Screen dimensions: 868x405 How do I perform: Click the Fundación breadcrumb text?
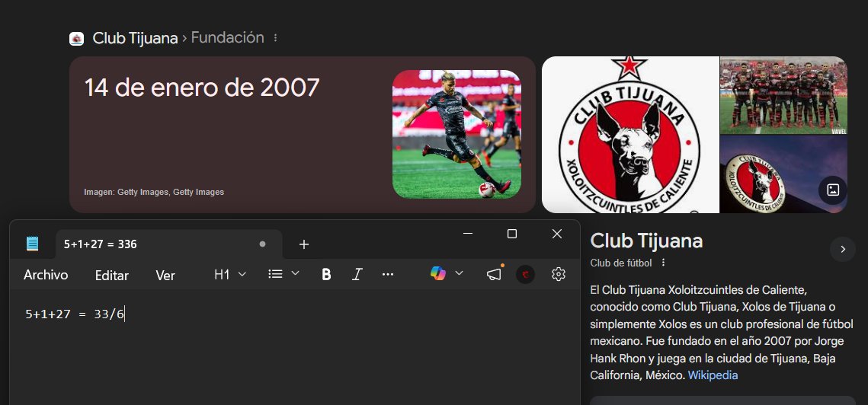point(228,37)
